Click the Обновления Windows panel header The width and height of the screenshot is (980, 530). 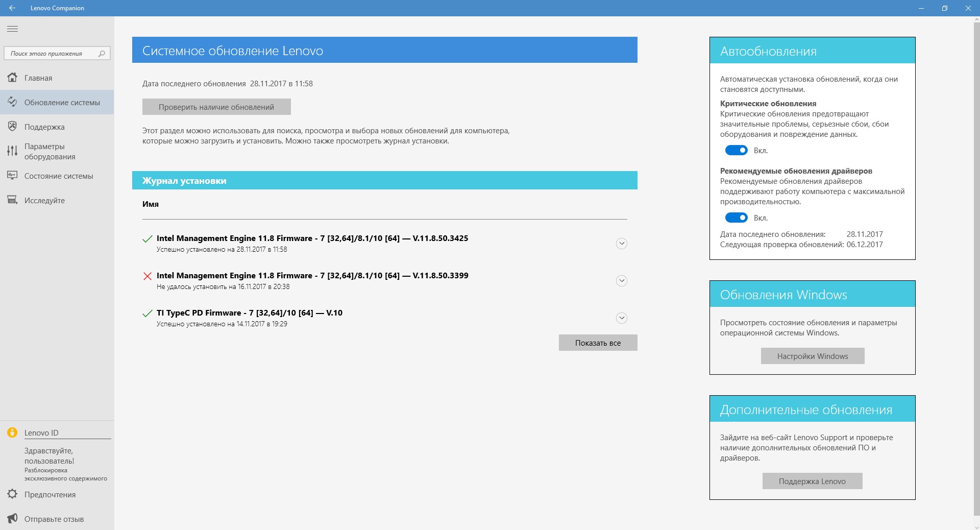(x=812, y=294)
